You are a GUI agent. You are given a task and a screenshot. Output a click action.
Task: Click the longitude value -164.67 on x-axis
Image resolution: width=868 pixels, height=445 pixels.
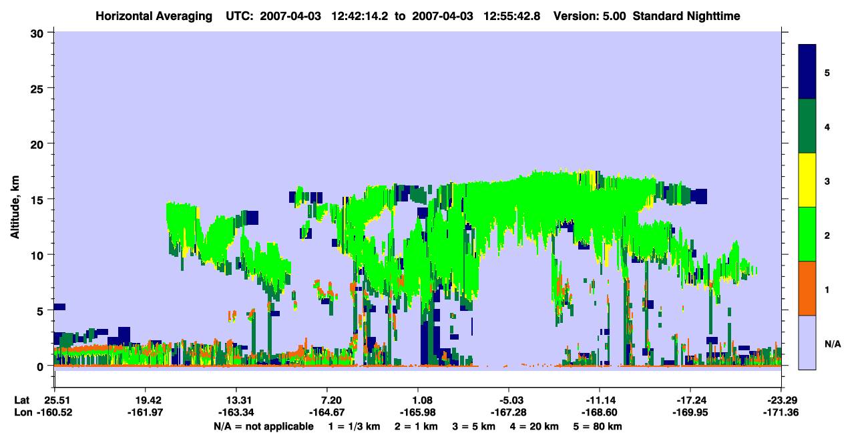pyautogui.click(x=327, y=413)
